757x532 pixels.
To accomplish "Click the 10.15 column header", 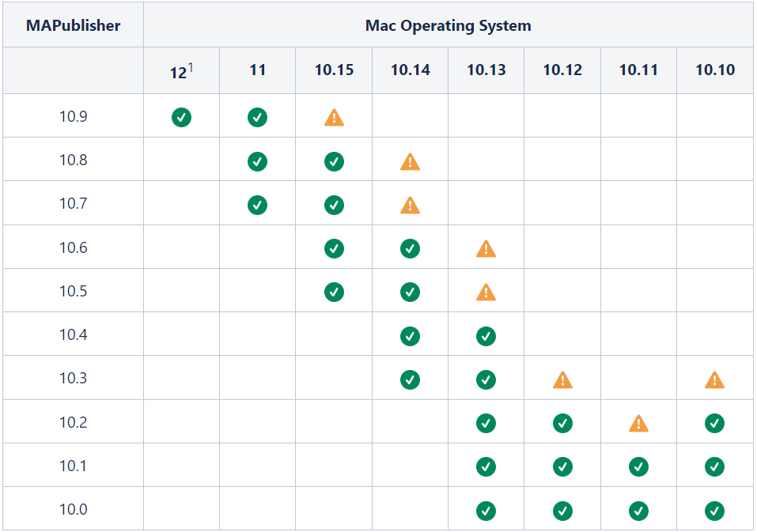I will (334, 70).
